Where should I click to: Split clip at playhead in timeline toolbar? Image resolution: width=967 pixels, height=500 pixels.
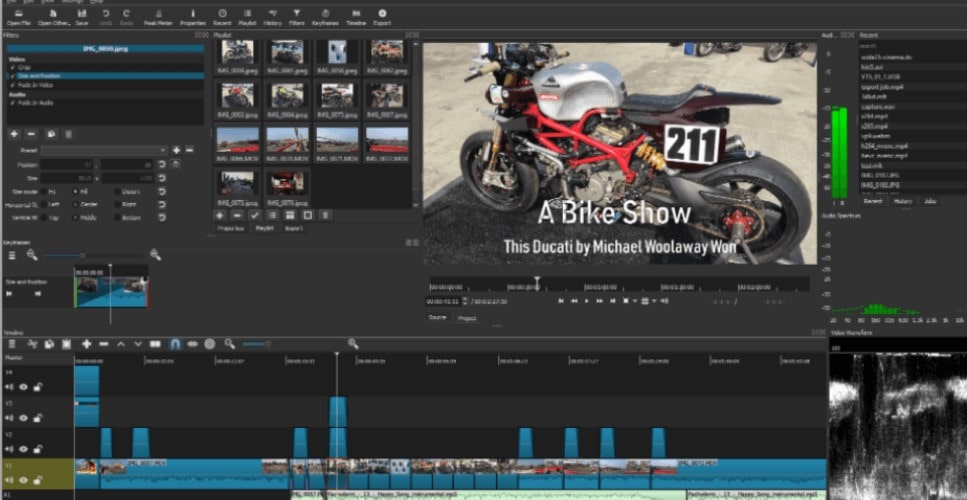[x=155, y=344]
